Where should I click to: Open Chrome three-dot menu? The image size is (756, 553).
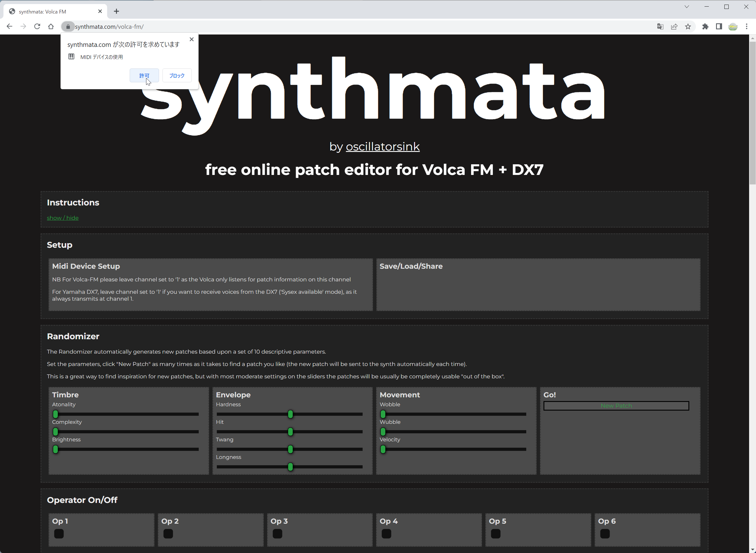click(747, 26)
